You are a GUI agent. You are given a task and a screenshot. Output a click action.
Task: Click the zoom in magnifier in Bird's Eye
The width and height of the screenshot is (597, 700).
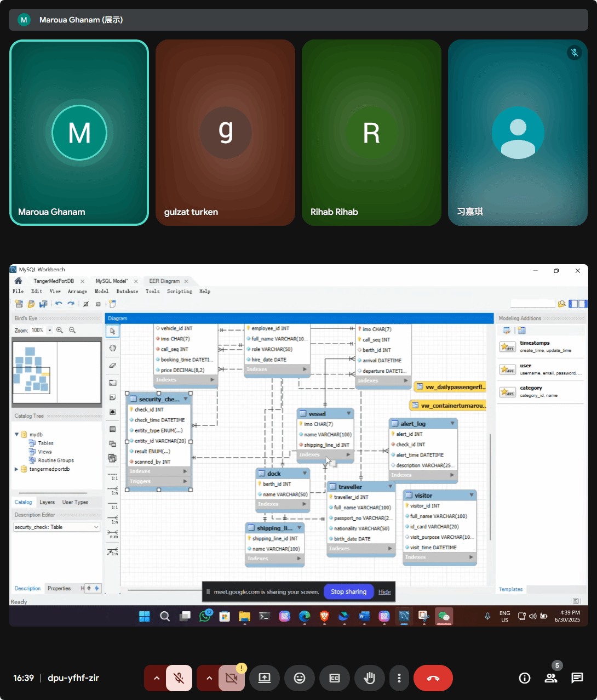[x=60, y=331]
